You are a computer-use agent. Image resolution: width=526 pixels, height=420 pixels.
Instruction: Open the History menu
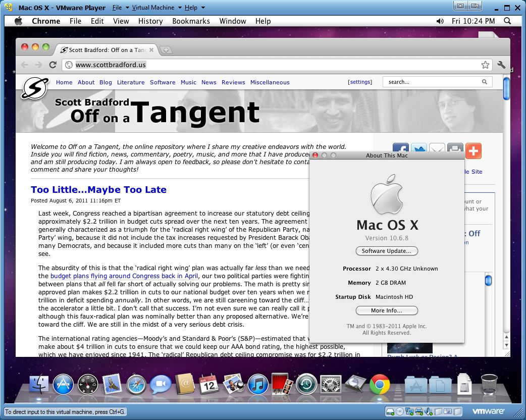pyautogui.click(x=150, y=21)
